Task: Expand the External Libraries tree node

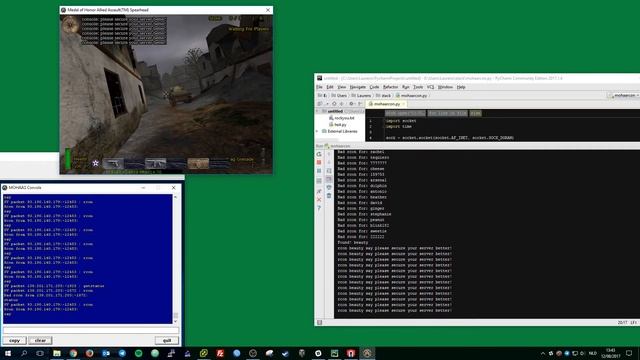Action: pyautogui.click(x=318, y=131)
